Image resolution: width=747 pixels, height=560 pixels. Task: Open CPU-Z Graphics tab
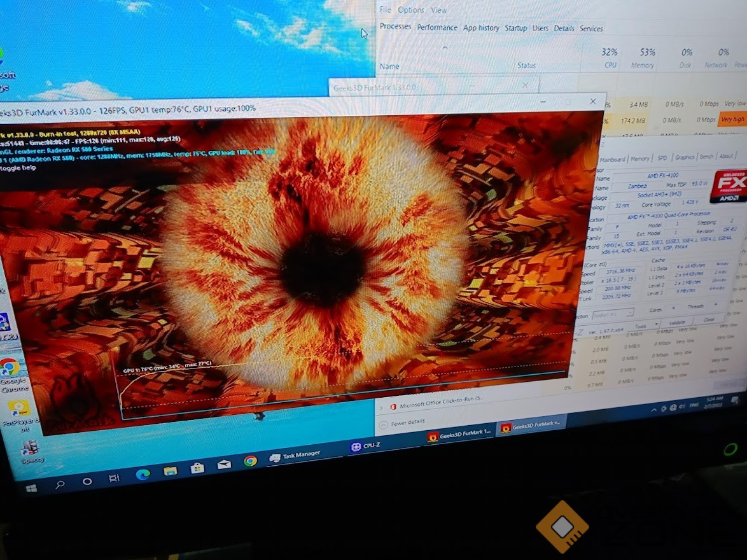coord(684,157)
